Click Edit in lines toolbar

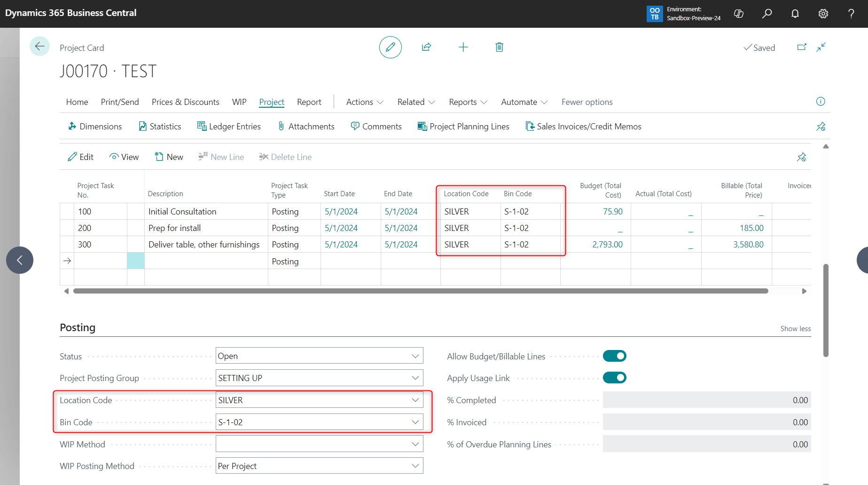pyautogui.click(x=80, y=157)
